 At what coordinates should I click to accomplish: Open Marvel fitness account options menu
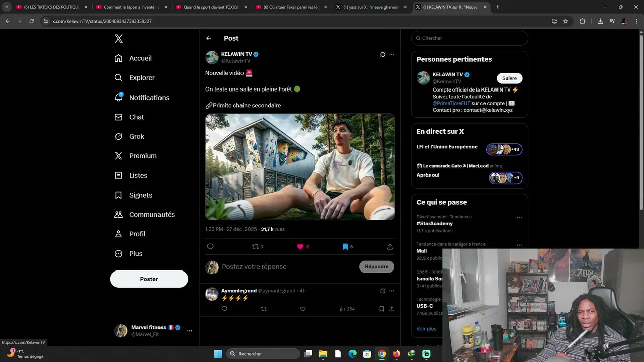(190, 331)
